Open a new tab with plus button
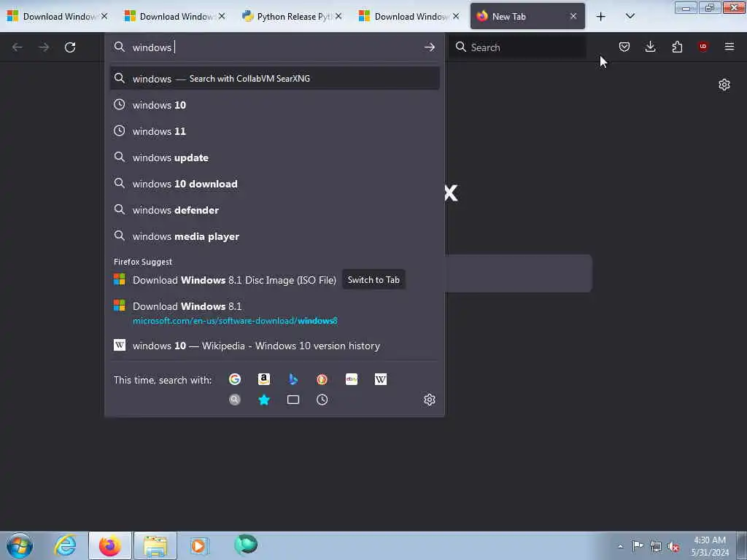Image resolution: width=747 pixels, height=560 pixels. click(601, 17)
